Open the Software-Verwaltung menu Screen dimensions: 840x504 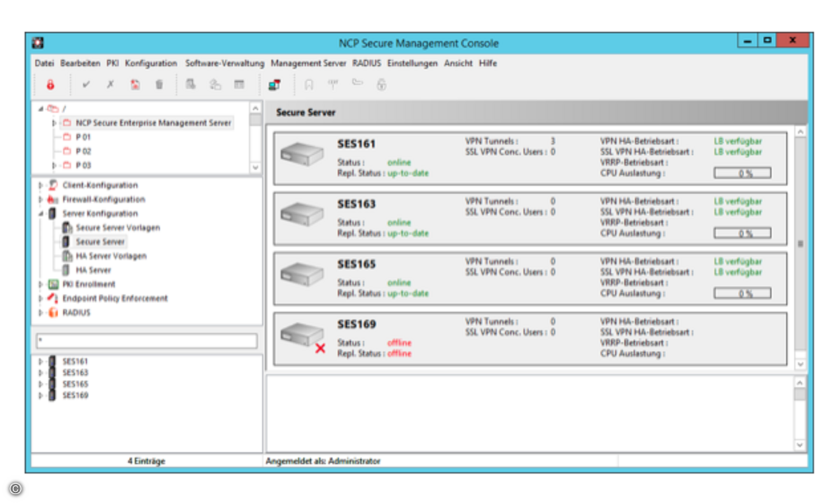click(225, 63)
